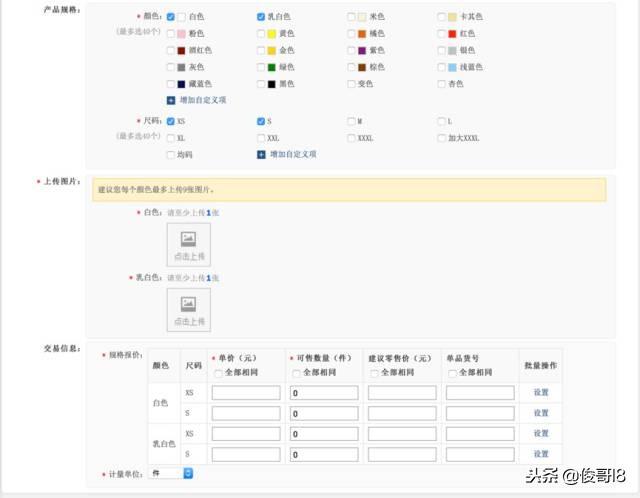Check the 灰色 color checkbox
Image resolution: width=640 pixels, height=498 pixels.
(x=171, y=67)
